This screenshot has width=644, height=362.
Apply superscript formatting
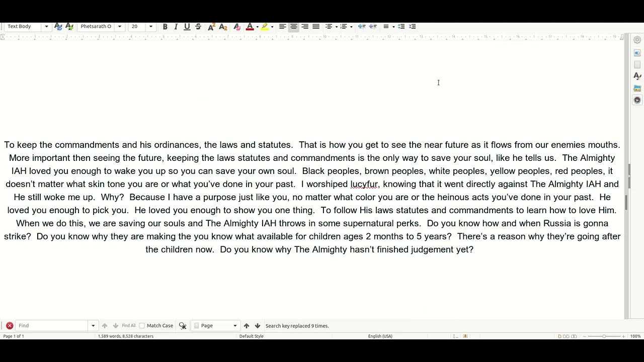[211, 27]
